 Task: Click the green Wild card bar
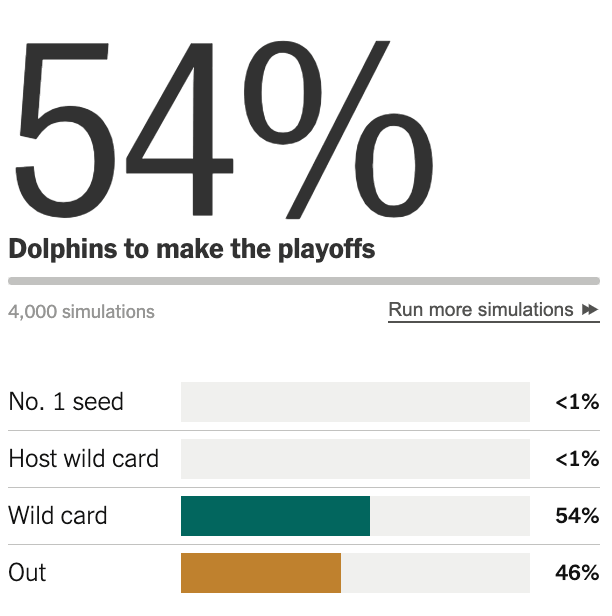coord(275,516)
